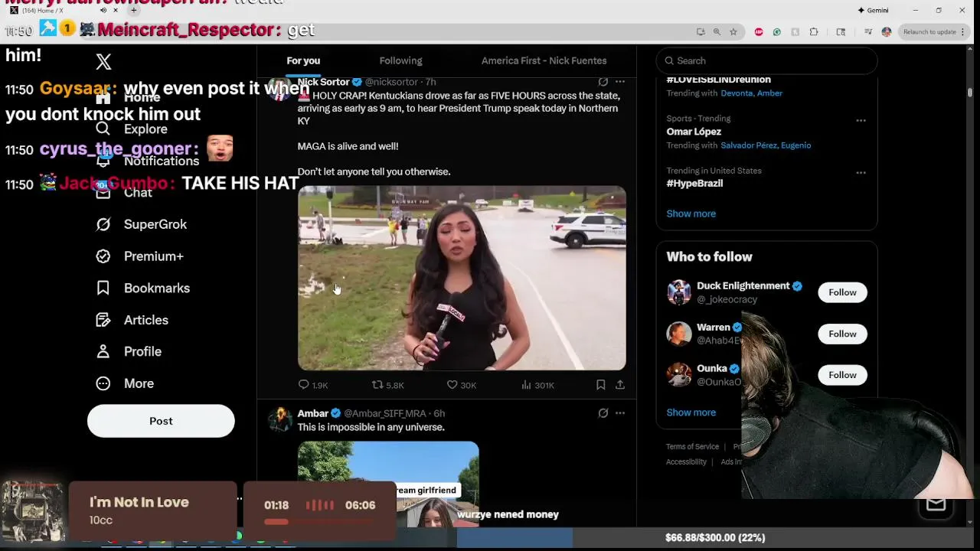This screenshot has width=980, height=551.
Task: Repost Nick Sortor's post (5.8K)
Action: pos(387,385)
